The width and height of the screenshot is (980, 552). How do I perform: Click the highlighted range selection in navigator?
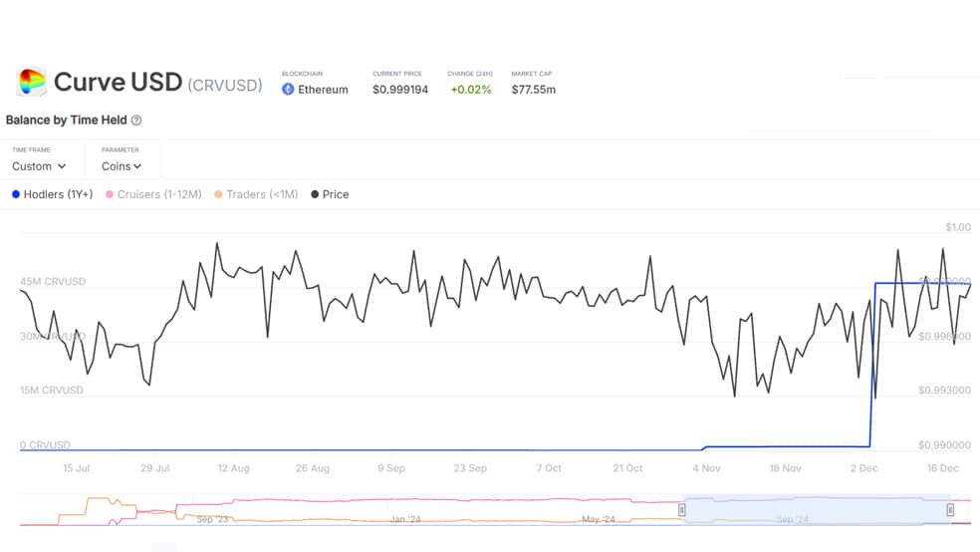tap(816, 510)
